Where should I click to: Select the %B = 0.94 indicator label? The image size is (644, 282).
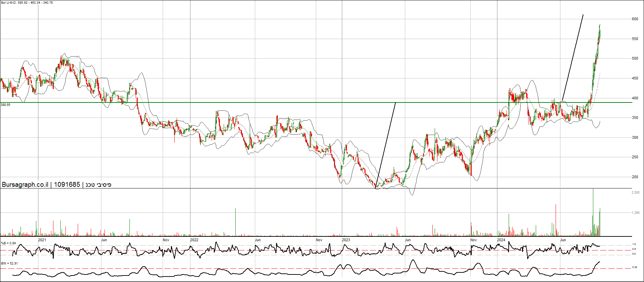point(9,243)
